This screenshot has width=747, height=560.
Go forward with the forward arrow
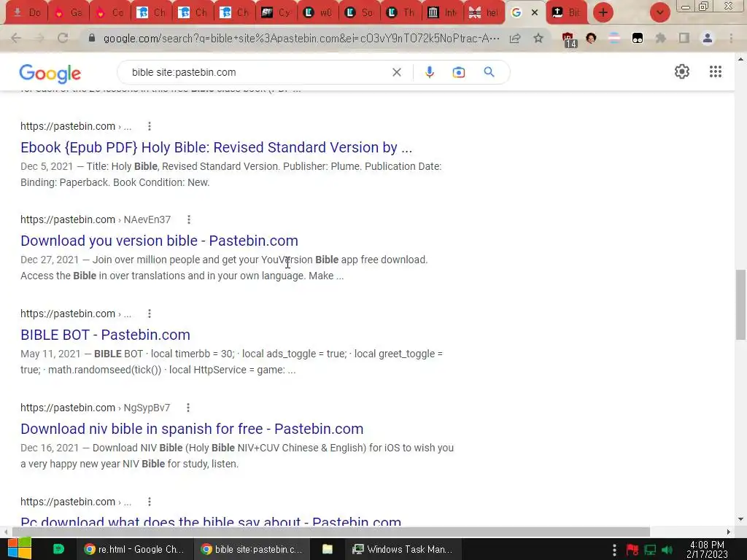(x=39, y=38)
